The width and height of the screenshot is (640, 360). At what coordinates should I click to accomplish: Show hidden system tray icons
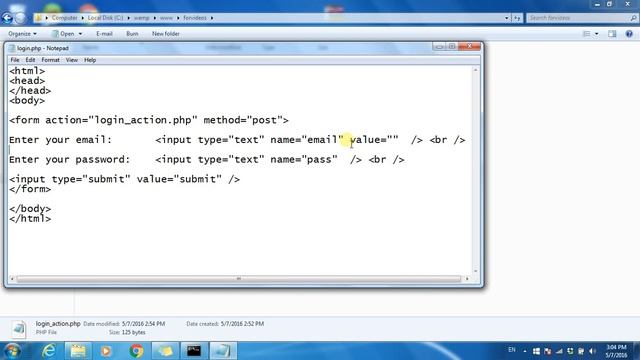point(525,351)
